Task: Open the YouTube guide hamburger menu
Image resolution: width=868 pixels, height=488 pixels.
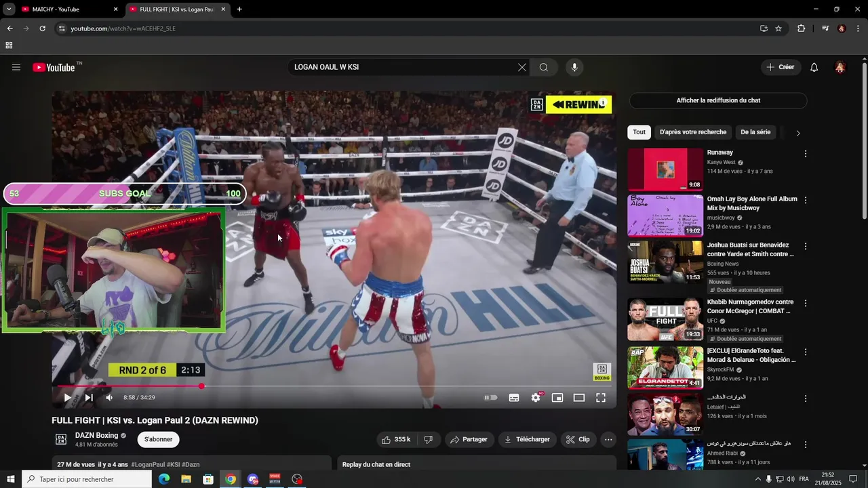Action: coord(16,67)
